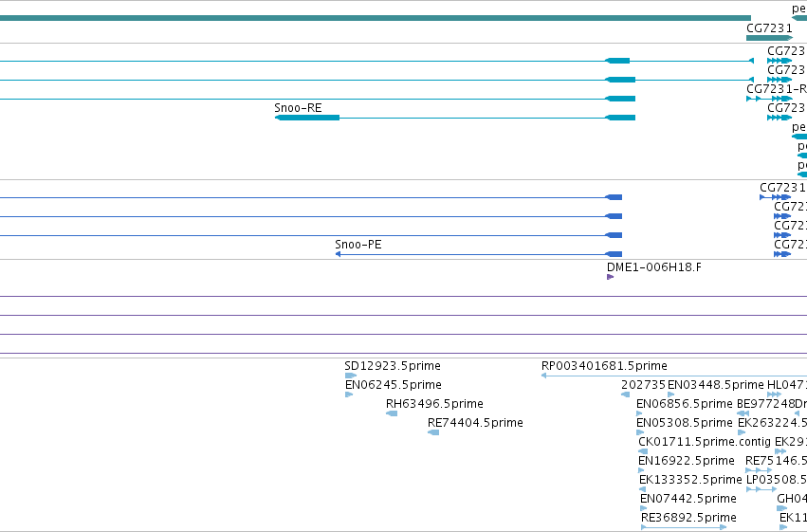Select the glyph under EK263224.5 label
Image resolution: width=807 pixels, height=532 pixels.
(742, 432)
